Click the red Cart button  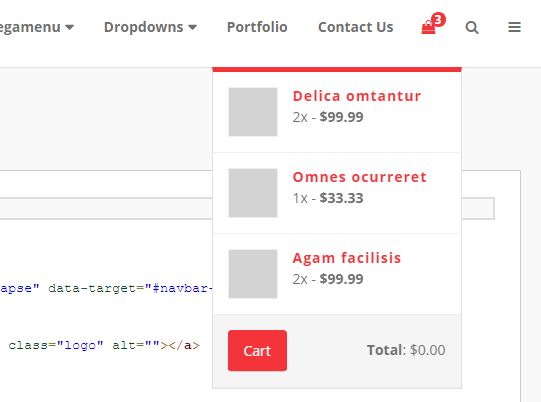(257, 351)
